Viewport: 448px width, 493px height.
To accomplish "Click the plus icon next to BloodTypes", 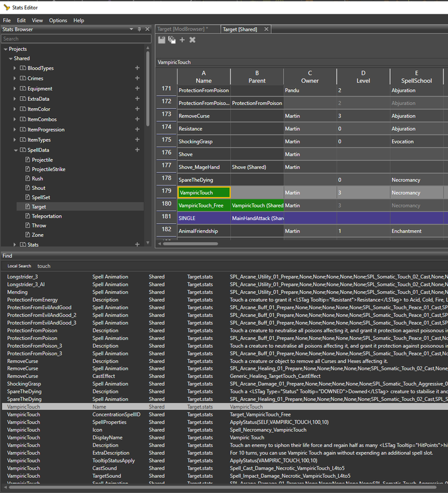I will tap(137, 68).
